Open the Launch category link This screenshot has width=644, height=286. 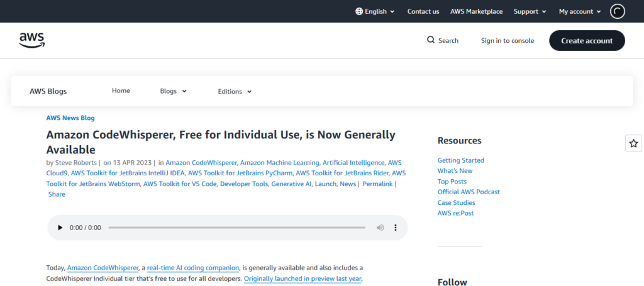(x=325, y=184)
